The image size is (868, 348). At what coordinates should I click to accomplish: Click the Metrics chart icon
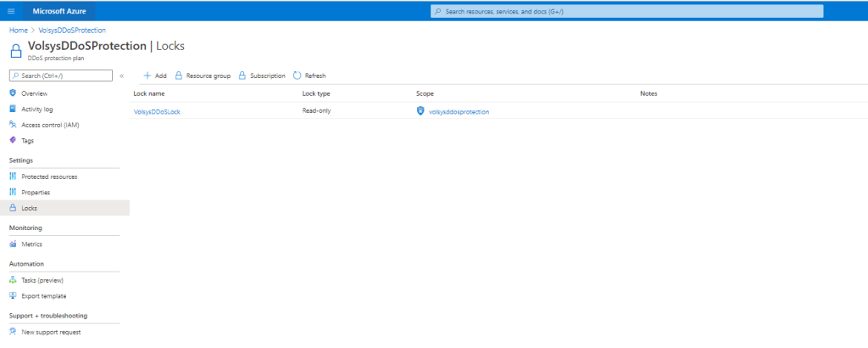click(13, 244)
